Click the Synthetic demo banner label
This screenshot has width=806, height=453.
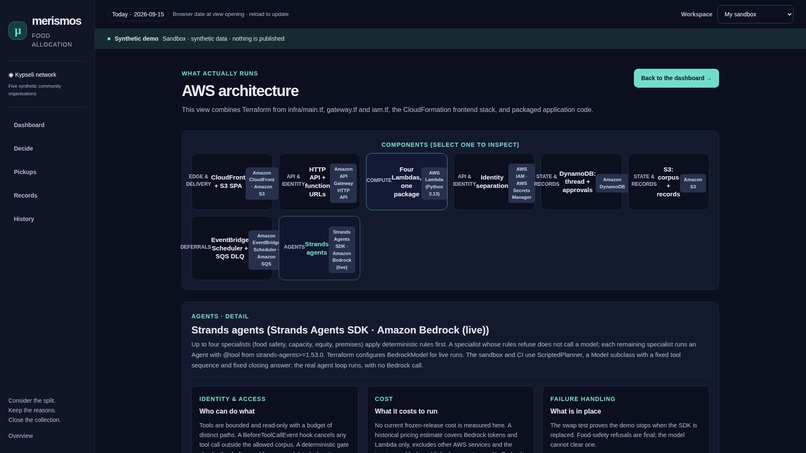click(x=136, y=39)
